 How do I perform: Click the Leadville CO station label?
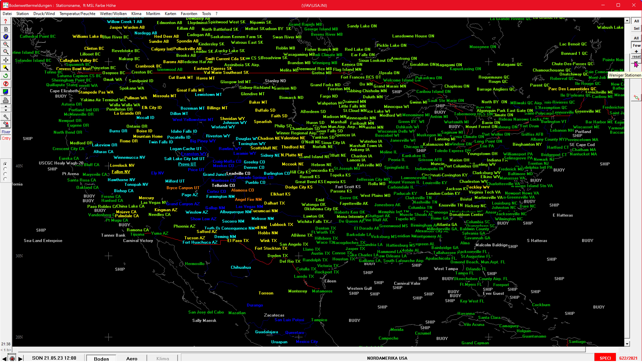pos(238,173)
